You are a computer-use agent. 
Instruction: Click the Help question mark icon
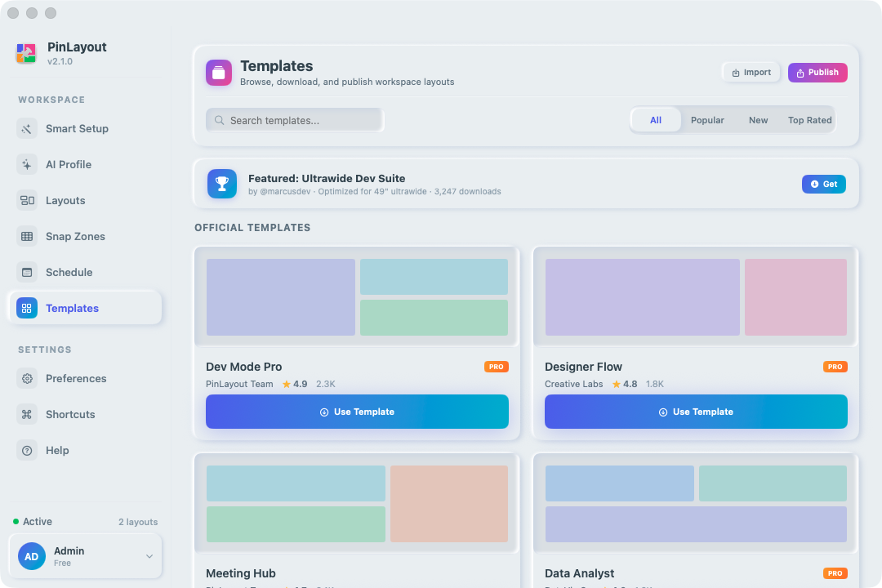tap(26, 451)
